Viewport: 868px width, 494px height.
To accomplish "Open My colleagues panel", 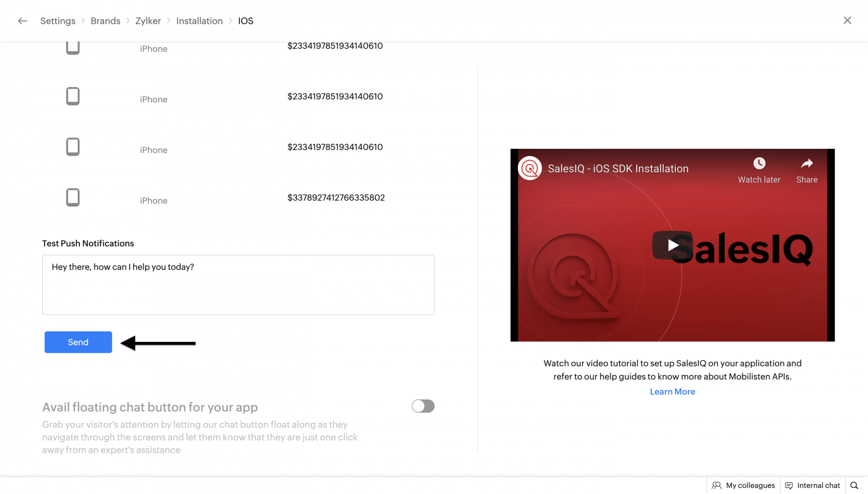I will (x=744, y=485).
